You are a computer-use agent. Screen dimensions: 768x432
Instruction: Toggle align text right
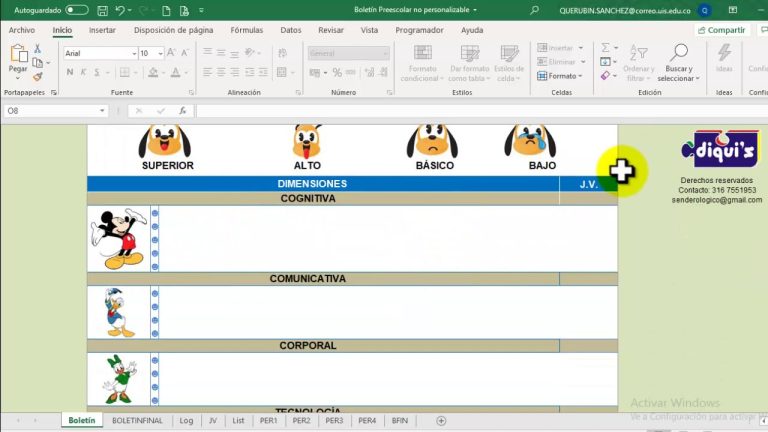235,72
